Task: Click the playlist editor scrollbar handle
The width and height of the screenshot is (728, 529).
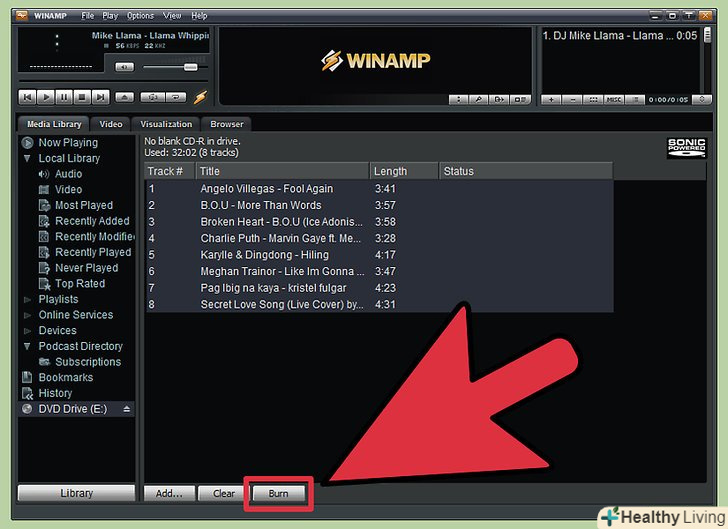Action: (707, 35)
